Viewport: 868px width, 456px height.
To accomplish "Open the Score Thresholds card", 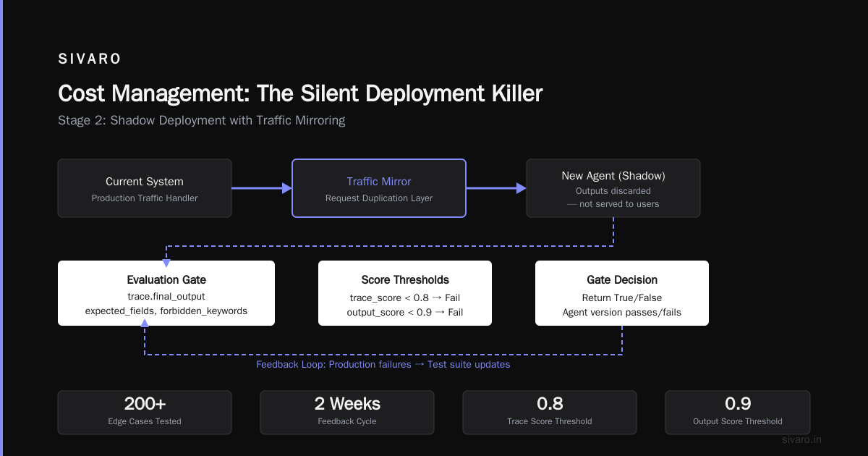I will 405,293.
